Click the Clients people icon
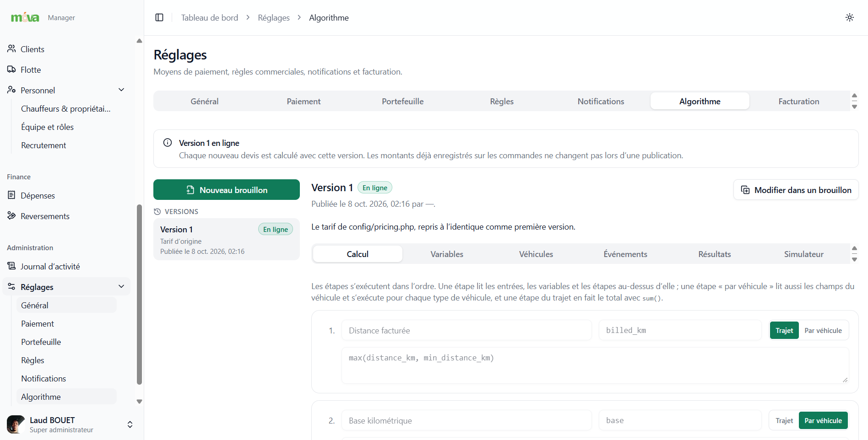Image resolution: width=868 pixels, height=440 pixels. tap(11, 48)
